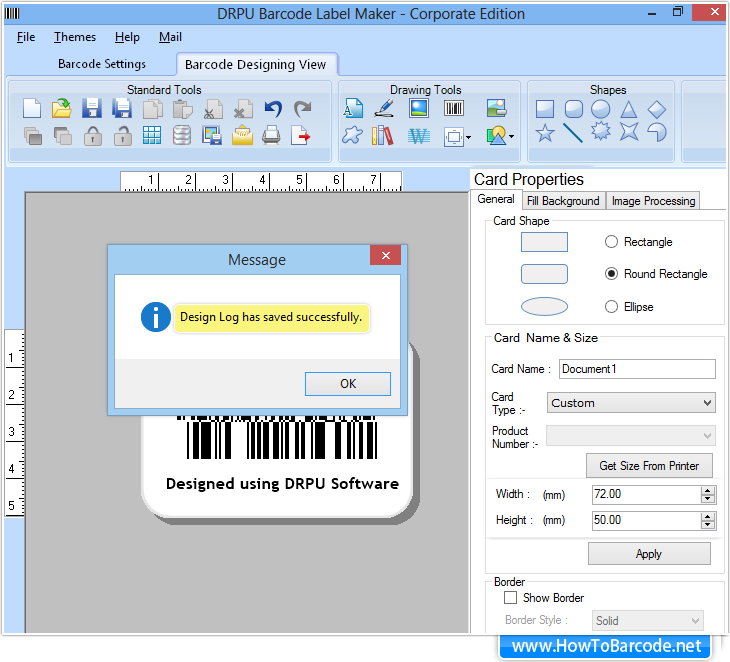Click the email envelope icon
This screenshot has height=662, width=730.
tap(242, 135)
